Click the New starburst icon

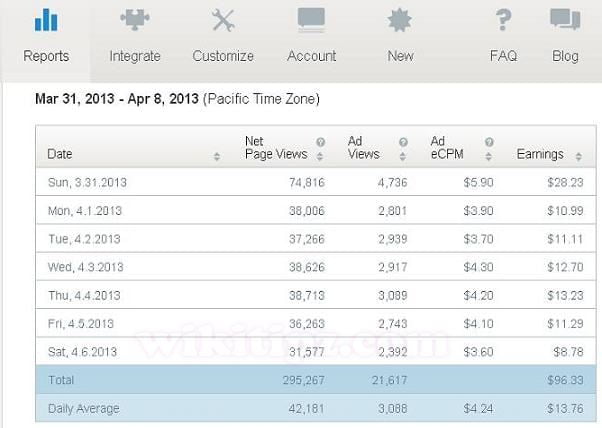400,20
